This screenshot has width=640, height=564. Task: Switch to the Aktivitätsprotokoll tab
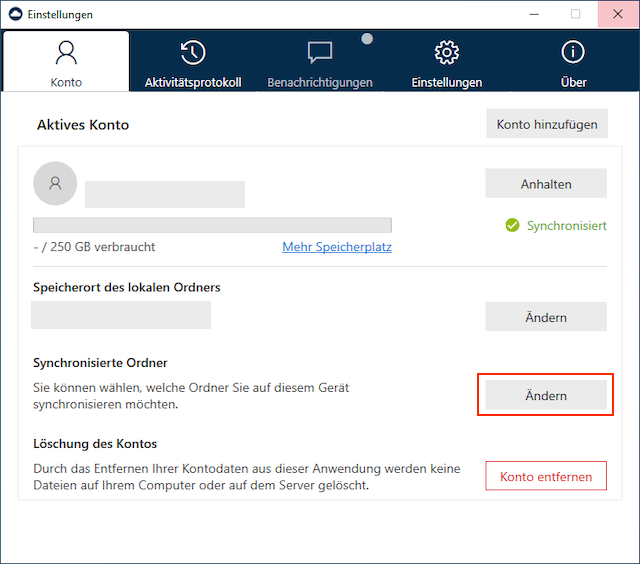pos(193,61)
